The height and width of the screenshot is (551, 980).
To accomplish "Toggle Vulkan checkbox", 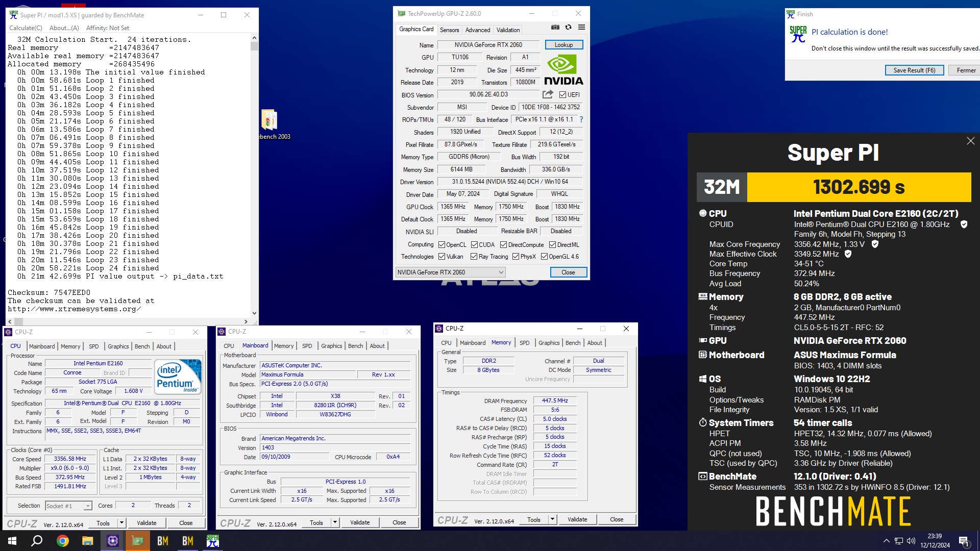I will 442,257.
